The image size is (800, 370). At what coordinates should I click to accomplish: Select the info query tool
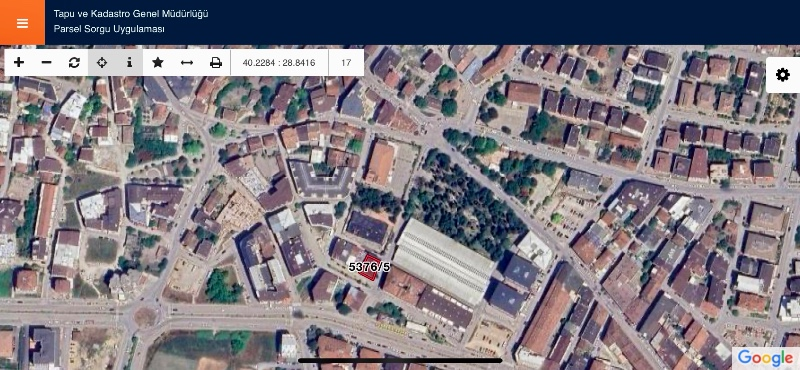(x=129, y=63)
